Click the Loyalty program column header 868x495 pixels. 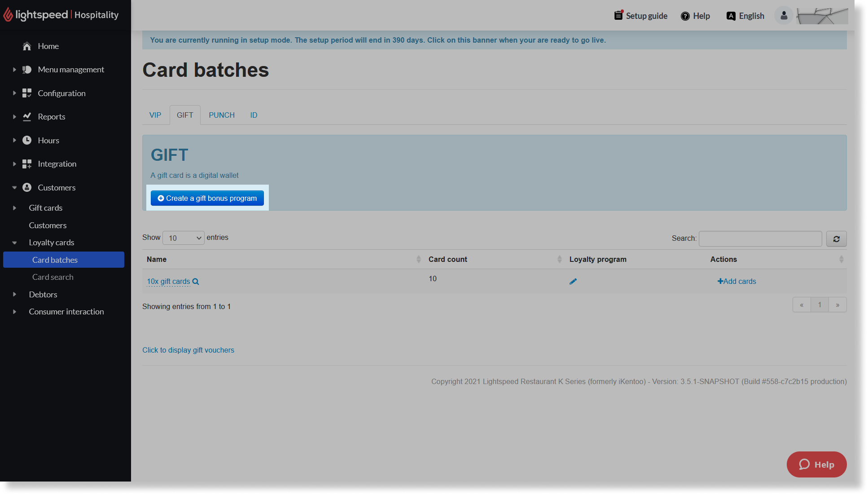598,259
